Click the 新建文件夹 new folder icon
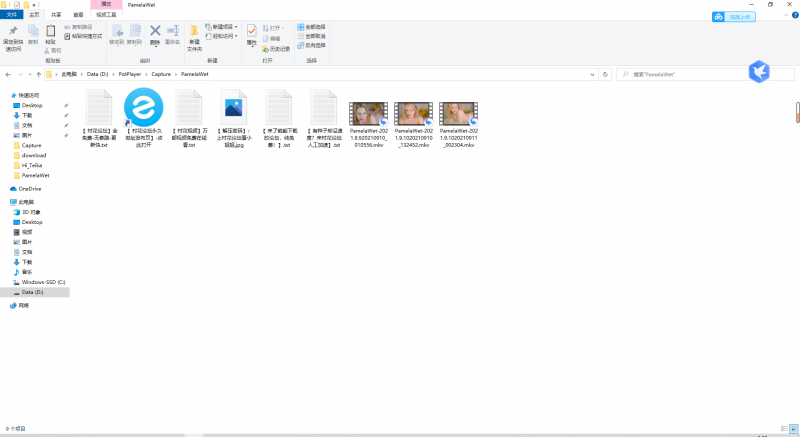The height and width of the screenshot is (437, 800). click(194, 36)
